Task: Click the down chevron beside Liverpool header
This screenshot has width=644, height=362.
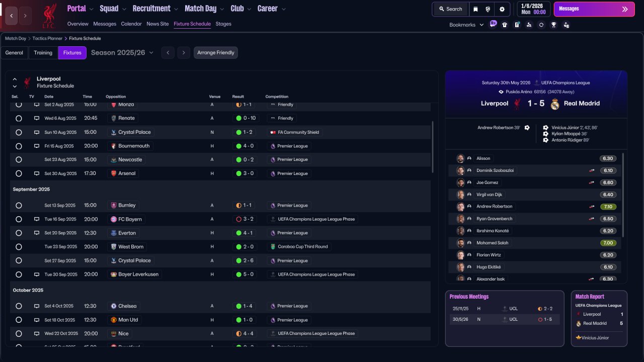Action: click(x=15, y=86)
